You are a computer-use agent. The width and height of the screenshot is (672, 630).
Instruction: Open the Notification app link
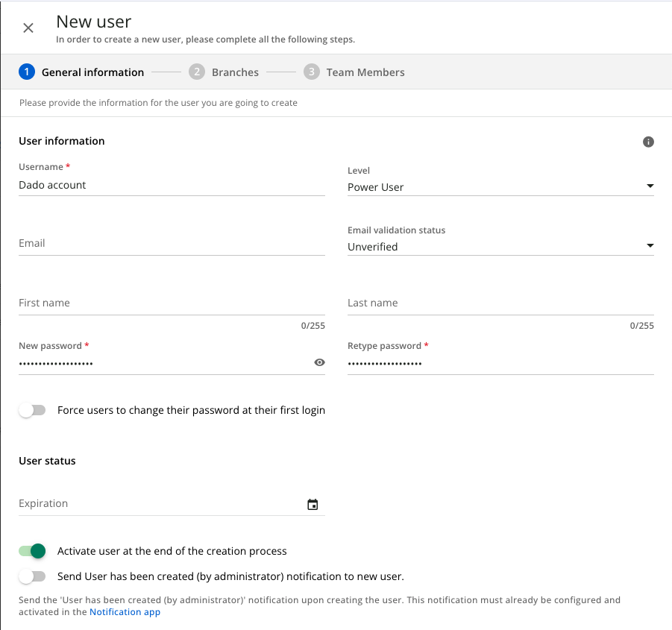pyautogui.click(x=125, y=612)
